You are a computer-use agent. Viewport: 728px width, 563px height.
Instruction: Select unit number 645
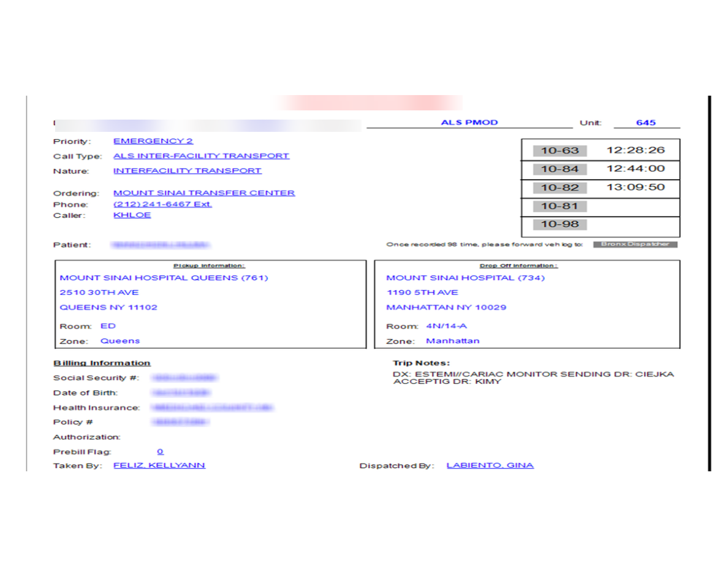645,123
